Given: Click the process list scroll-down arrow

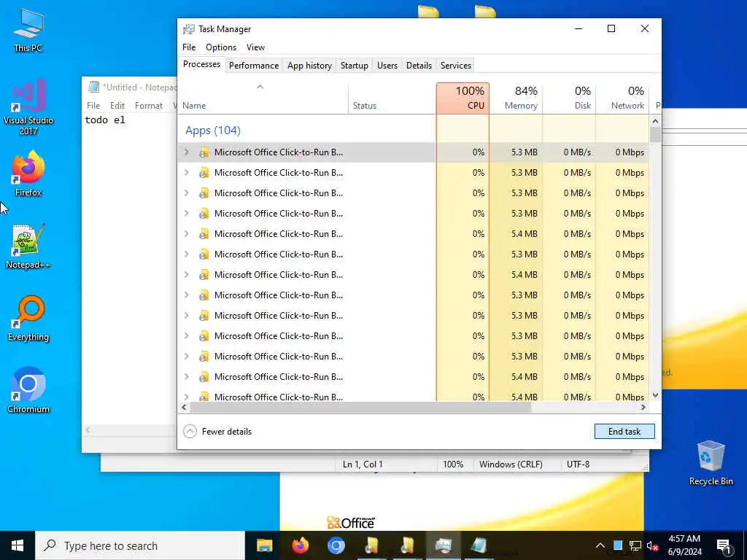Looking at the screenshot, I should [x=655, y=394].
